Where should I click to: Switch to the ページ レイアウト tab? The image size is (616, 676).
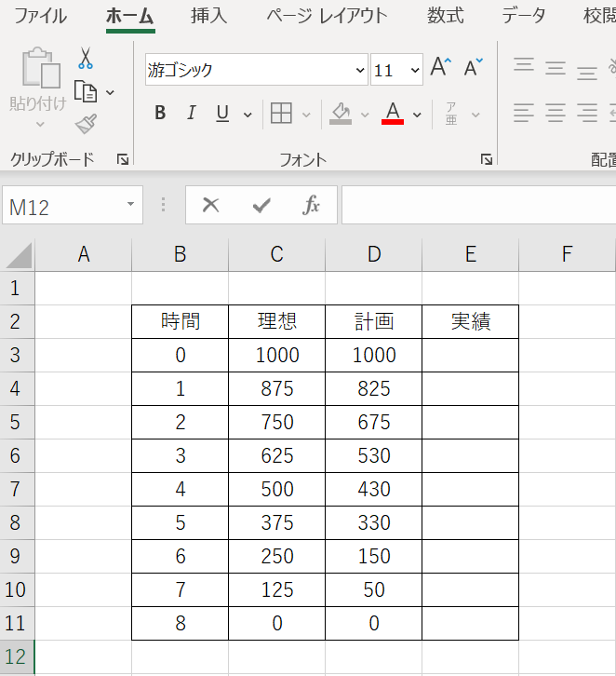point(328,17)
